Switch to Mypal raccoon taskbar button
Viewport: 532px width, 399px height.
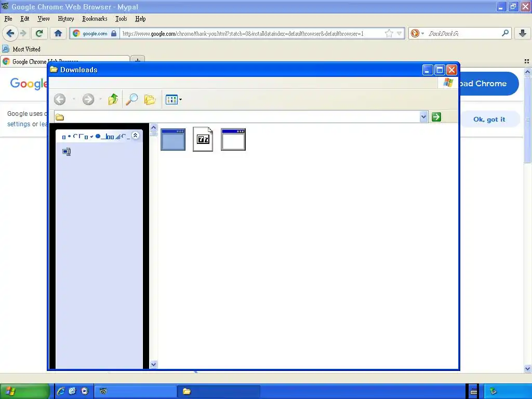(x=135, y=391)
